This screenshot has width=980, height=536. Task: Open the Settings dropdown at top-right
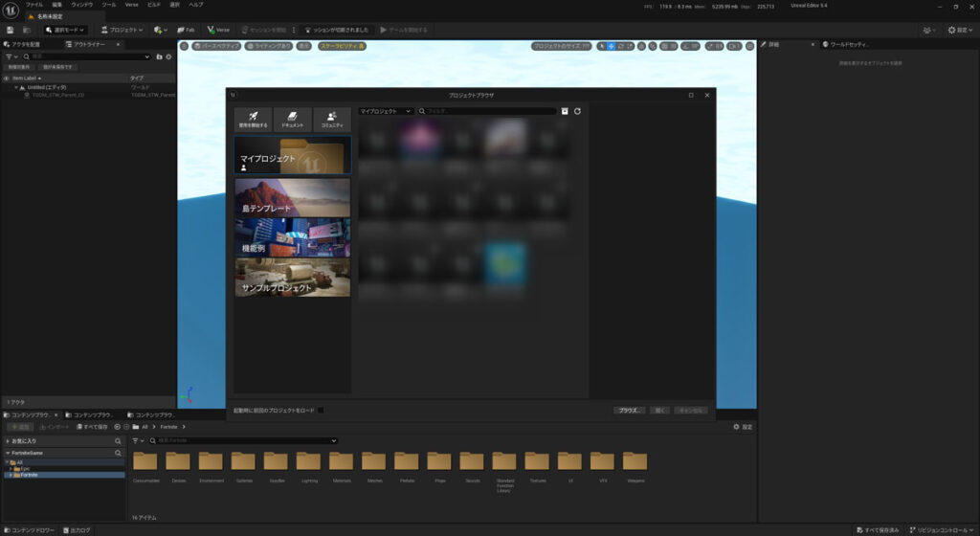[x=960, y=30]
